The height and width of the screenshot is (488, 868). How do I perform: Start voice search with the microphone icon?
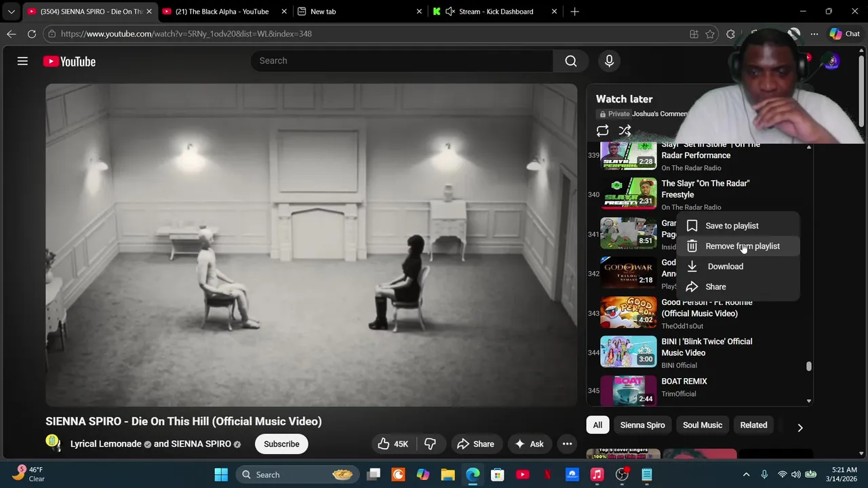tap(609, 61)
